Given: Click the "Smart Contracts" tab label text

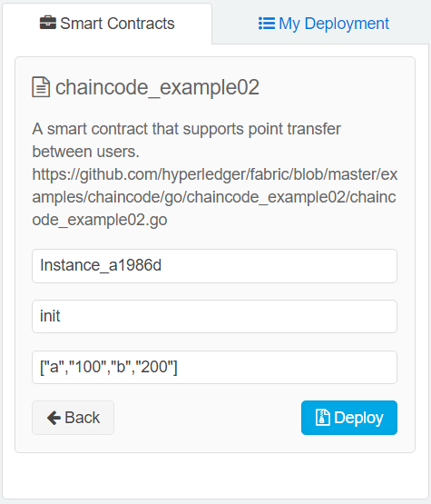Looking at the screenshot, I should click(x=117, y=24).
